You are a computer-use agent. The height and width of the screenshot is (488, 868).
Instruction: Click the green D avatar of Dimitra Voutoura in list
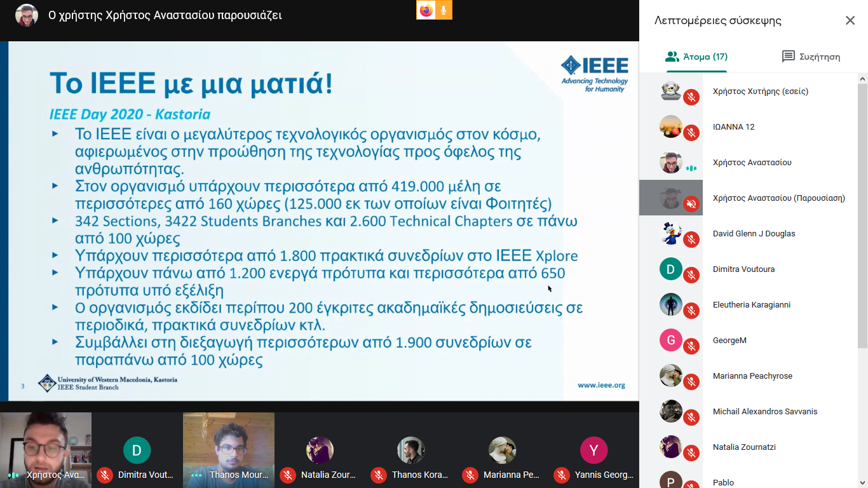[671, 269]
